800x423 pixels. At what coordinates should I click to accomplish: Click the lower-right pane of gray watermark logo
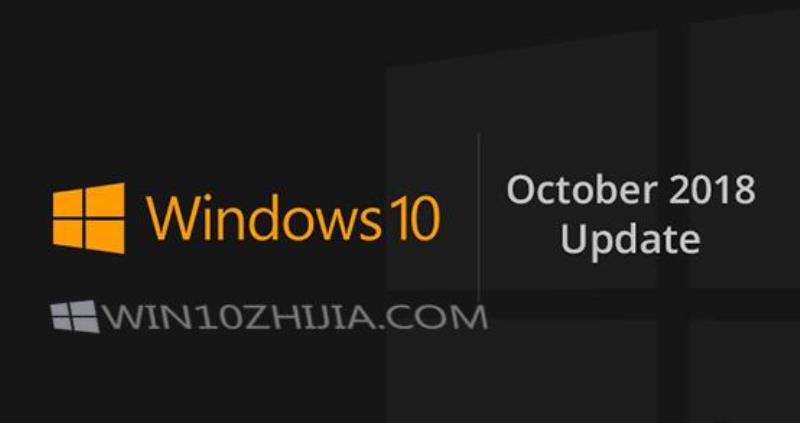click(x=86, y=326)
